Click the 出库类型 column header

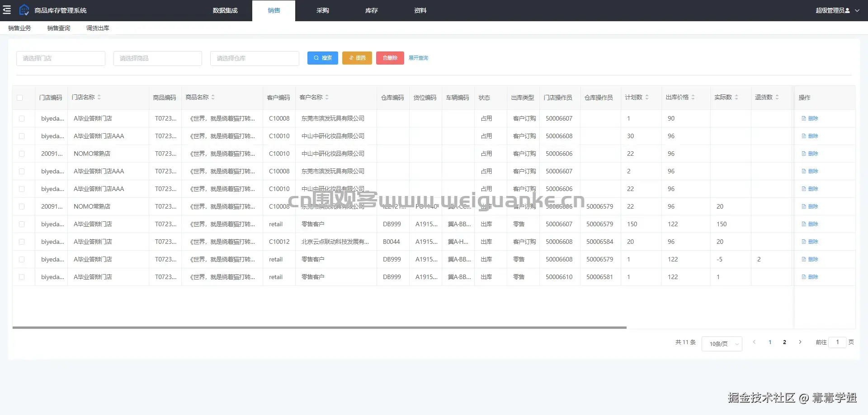[x=523, y=98]
